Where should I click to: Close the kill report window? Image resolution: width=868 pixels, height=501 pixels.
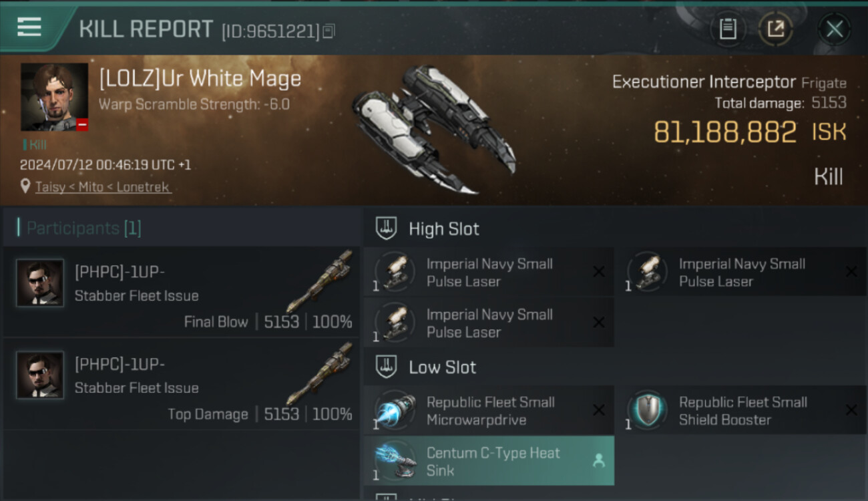pos(834,29)
